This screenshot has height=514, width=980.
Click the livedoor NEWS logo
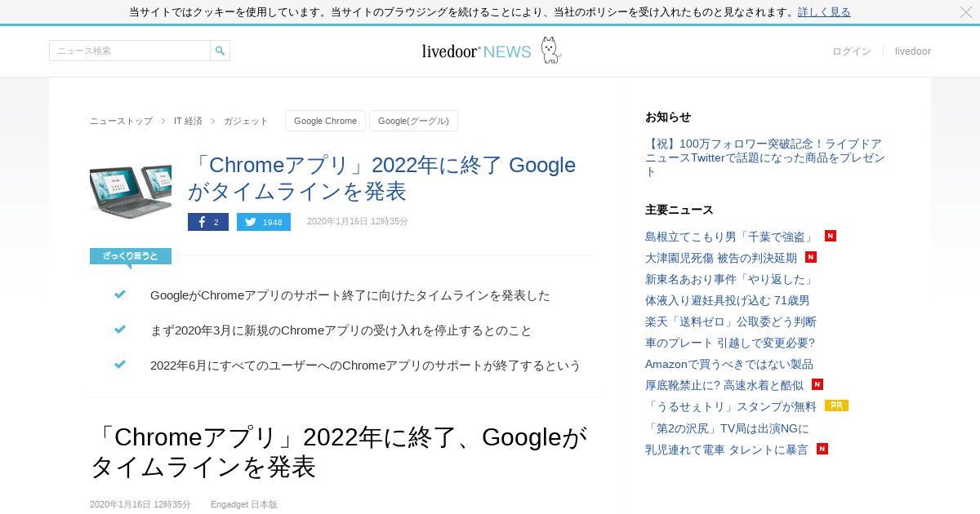476,51
